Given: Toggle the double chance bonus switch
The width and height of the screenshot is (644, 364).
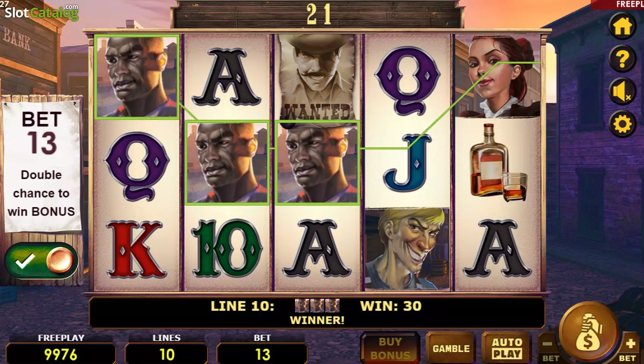Looking at the screenshot, I should pos(41,261).
